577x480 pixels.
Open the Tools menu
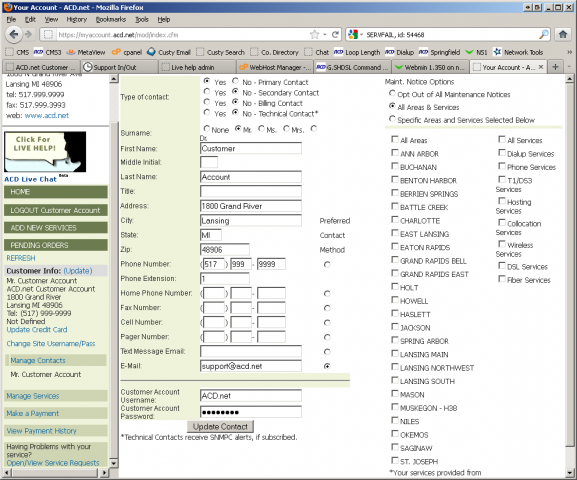[142, 20]
